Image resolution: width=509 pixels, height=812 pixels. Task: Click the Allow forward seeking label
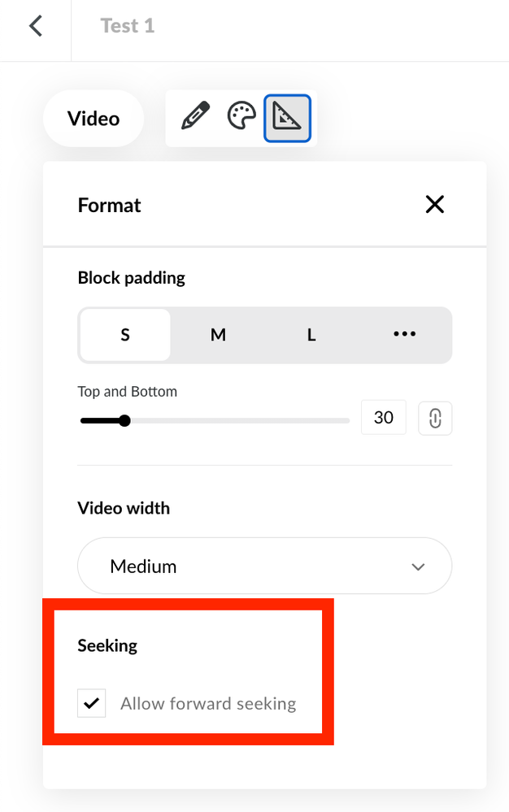(x=208, y=703)
